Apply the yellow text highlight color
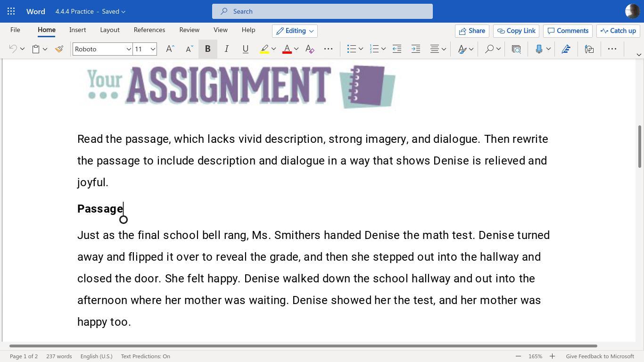The width and height of the screenshot is (644, 362). 264,49
